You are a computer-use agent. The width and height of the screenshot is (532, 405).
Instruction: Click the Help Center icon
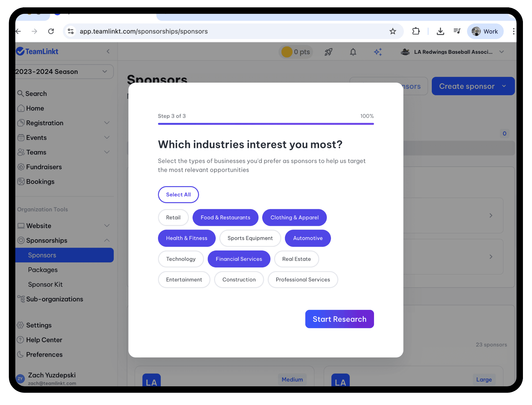(x=21, y=340)
